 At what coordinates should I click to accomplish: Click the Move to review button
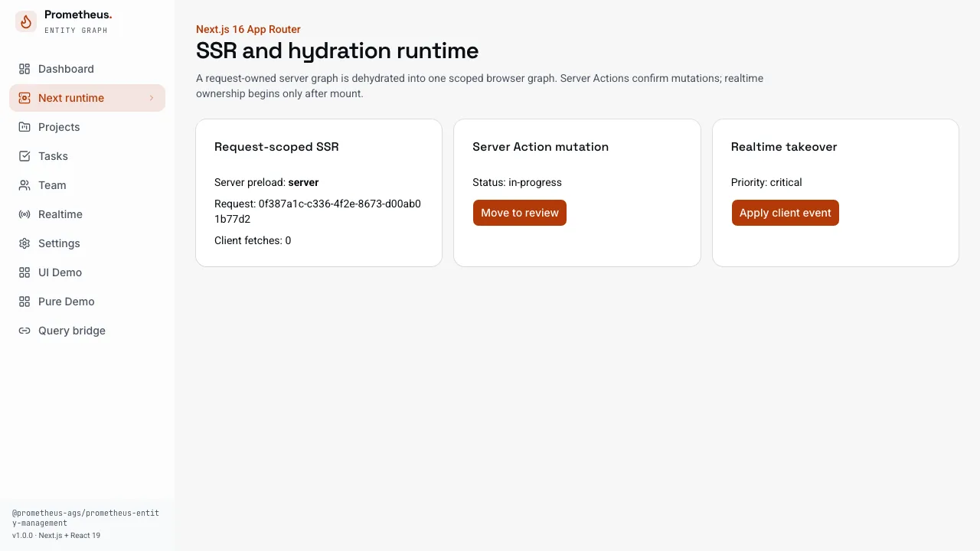pyautogui.click(x=520, y=213)
